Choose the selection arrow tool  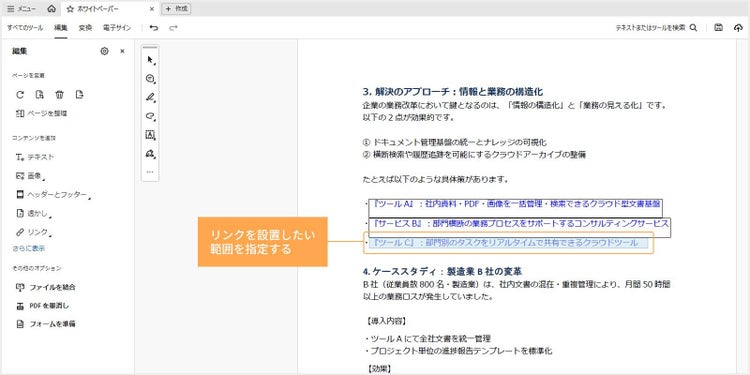click(150, 60)
